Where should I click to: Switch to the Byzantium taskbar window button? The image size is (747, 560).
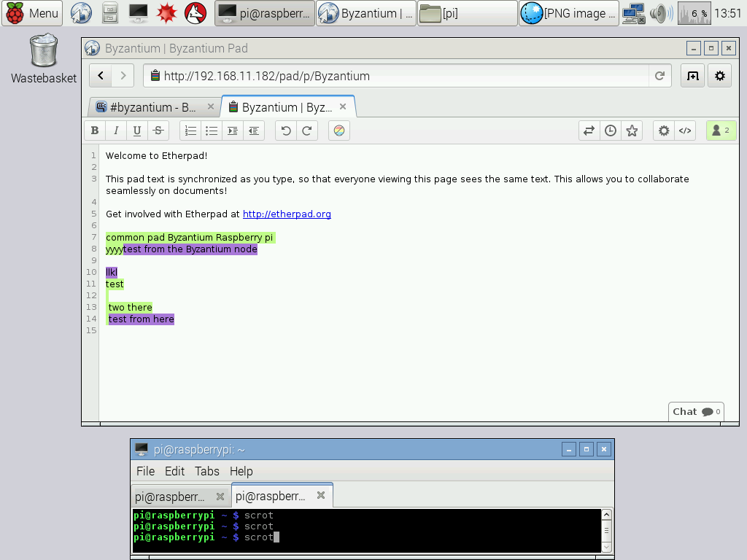coord(366,13)
